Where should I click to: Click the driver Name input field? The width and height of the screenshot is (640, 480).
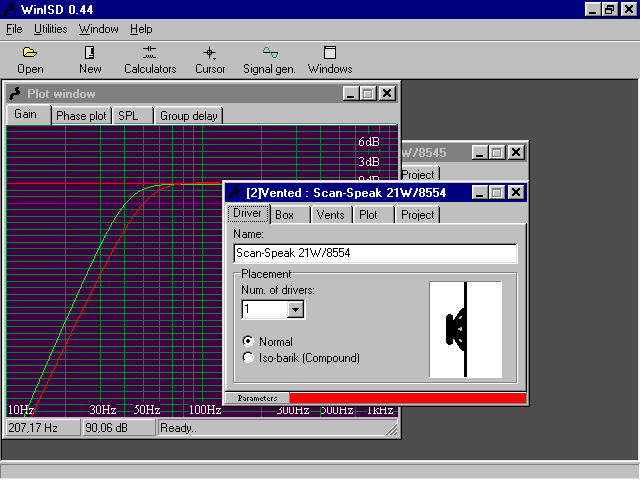coord(375,253)
